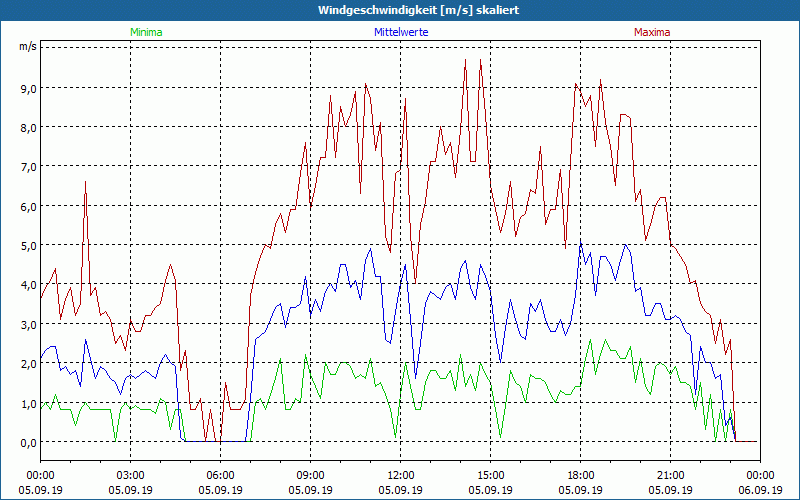Click the '5,0' y-axis value

pyautogui.click(x=29, y=246)
